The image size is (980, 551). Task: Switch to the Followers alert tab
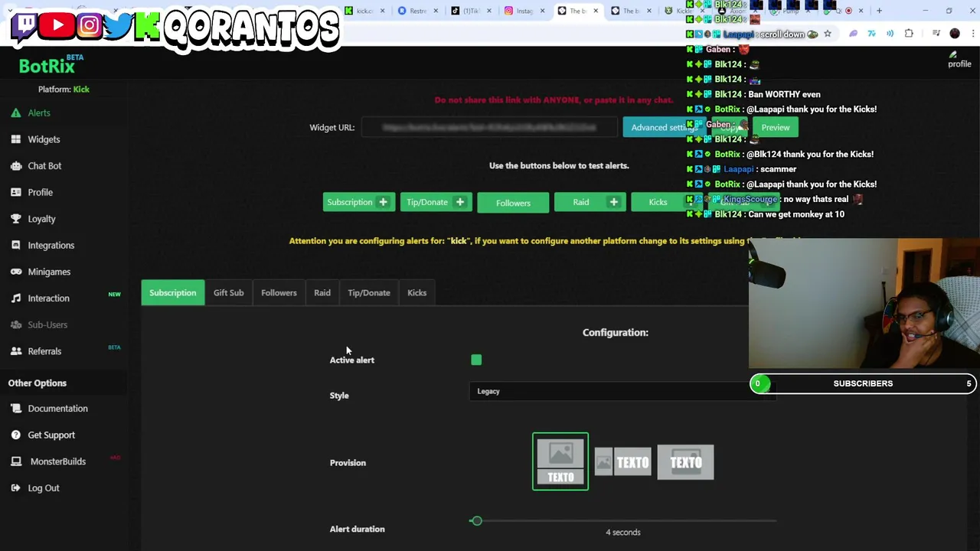coord(279,292)
